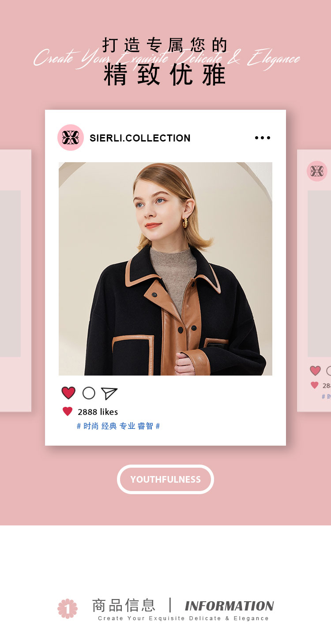
Task: Click the YOUTHFULNESS pill button
Action: pos(165,479)
